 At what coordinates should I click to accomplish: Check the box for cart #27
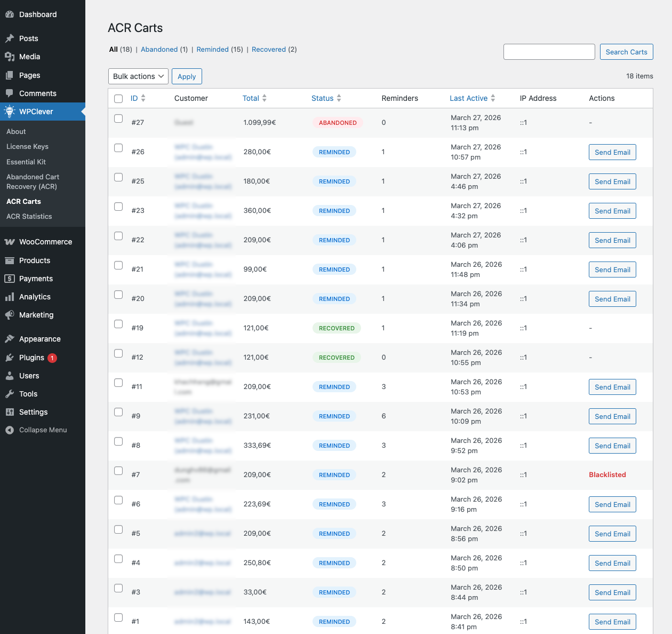coord(118,118)
